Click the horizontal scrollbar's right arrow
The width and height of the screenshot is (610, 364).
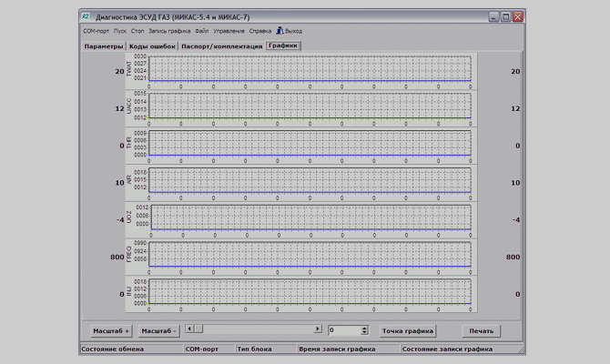pyautogui.click(x=318, y=329)
